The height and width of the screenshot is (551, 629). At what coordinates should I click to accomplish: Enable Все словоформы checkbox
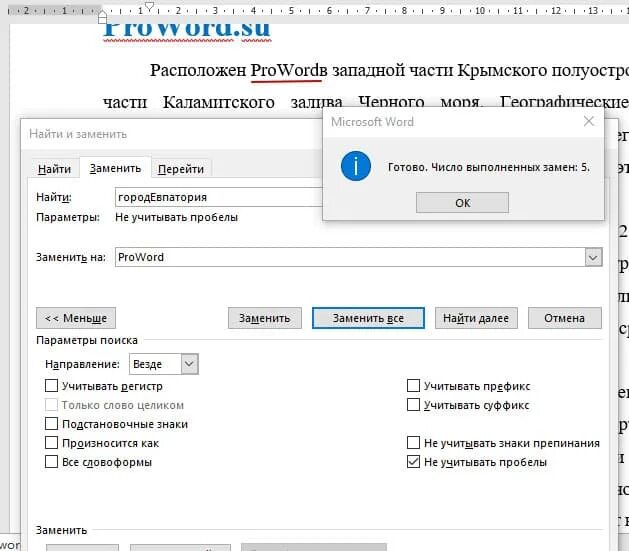(51, 462)
